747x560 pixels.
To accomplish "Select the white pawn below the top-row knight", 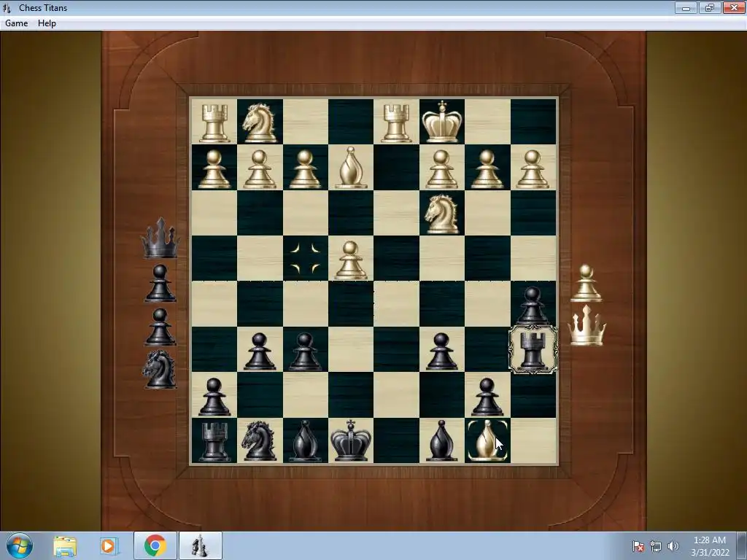I will pos(260,169).
